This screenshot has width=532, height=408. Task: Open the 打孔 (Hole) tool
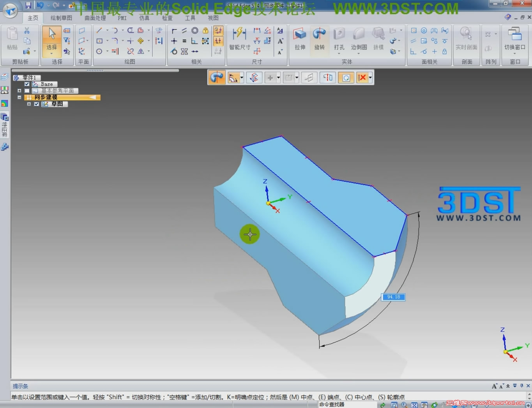click(339, 37)
